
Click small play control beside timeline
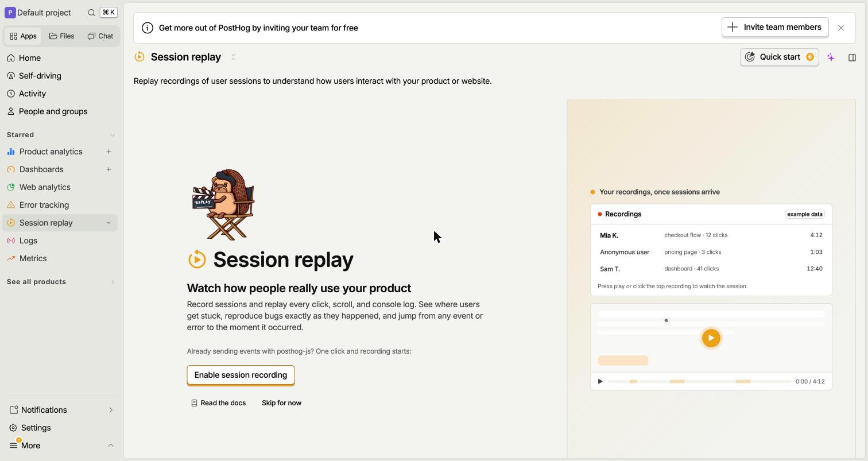click(600, 381)
